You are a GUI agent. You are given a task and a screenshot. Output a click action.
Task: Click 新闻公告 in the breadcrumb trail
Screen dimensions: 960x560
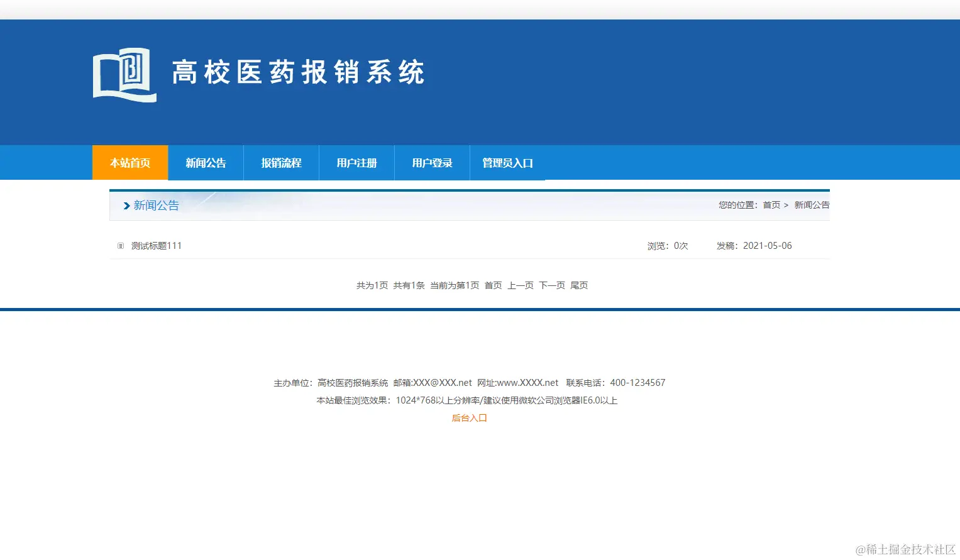[812, 205]
